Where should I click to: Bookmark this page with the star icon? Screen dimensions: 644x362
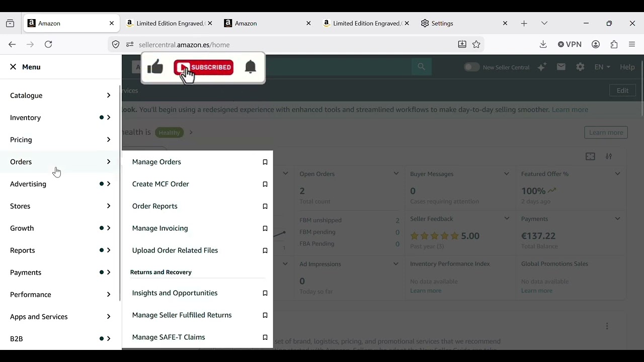[x=476, y=44]
